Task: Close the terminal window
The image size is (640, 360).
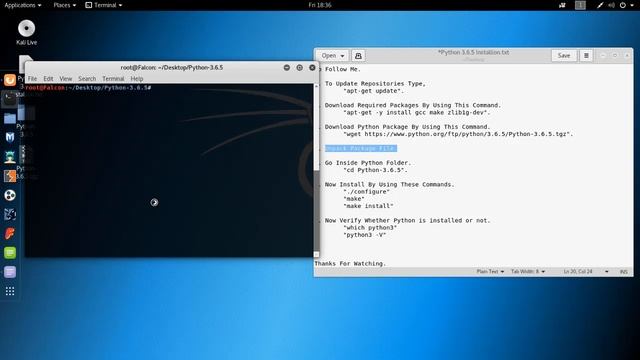Action: click(312, 67)
